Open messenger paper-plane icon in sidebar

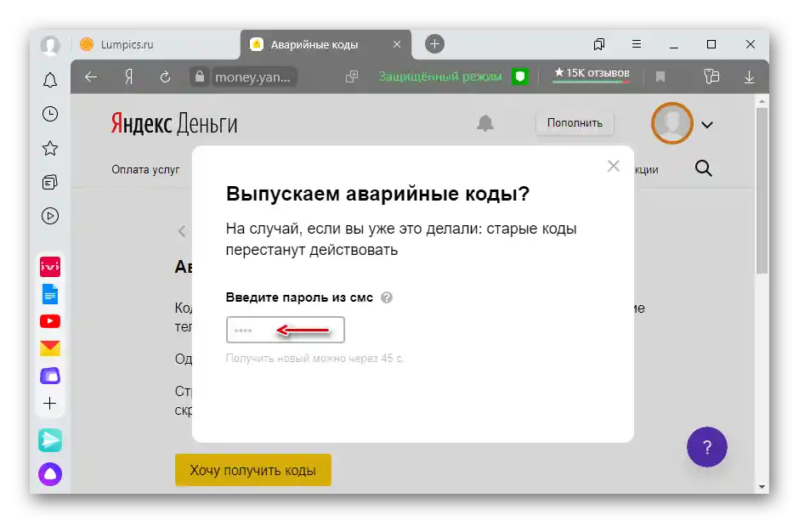50,440
